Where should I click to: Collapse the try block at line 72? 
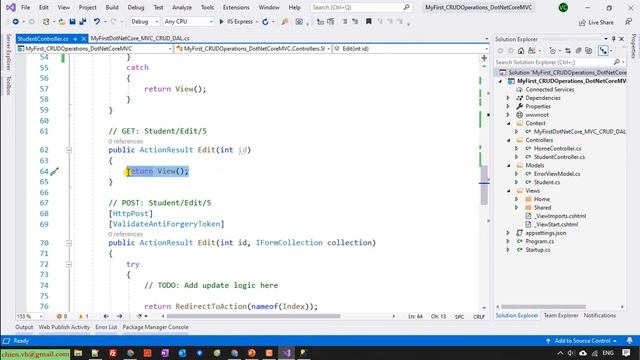(69, 264)
